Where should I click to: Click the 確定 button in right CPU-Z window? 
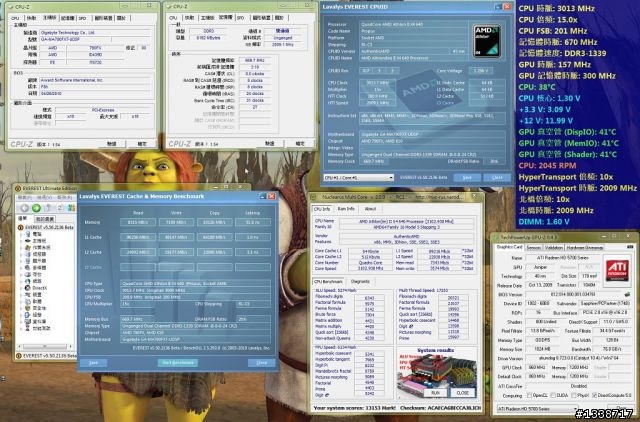[x=300, y=144]
